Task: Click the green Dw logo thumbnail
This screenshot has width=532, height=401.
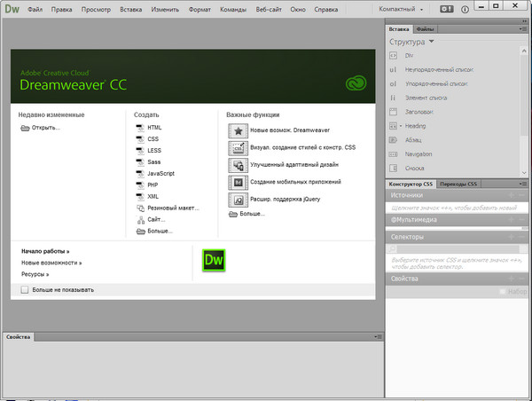Action: coord(214,260)
